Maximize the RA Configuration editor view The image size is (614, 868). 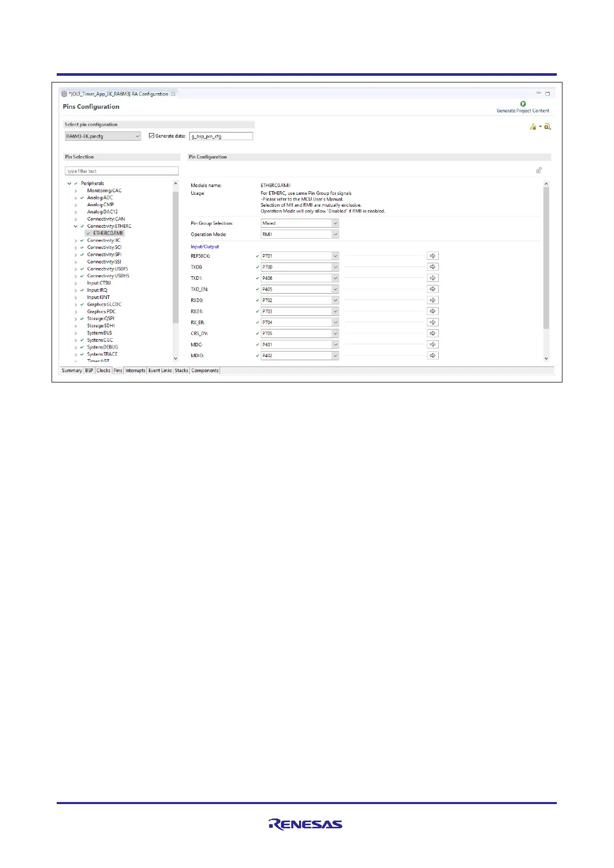547,94
